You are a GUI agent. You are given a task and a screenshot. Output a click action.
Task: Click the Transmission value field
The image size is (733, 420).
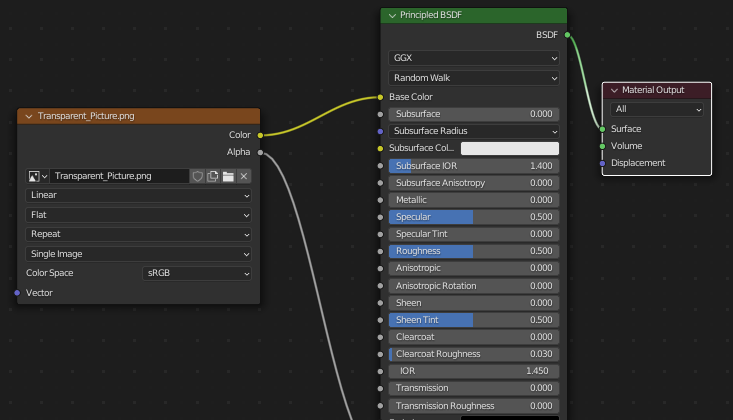tap(474, 388)
